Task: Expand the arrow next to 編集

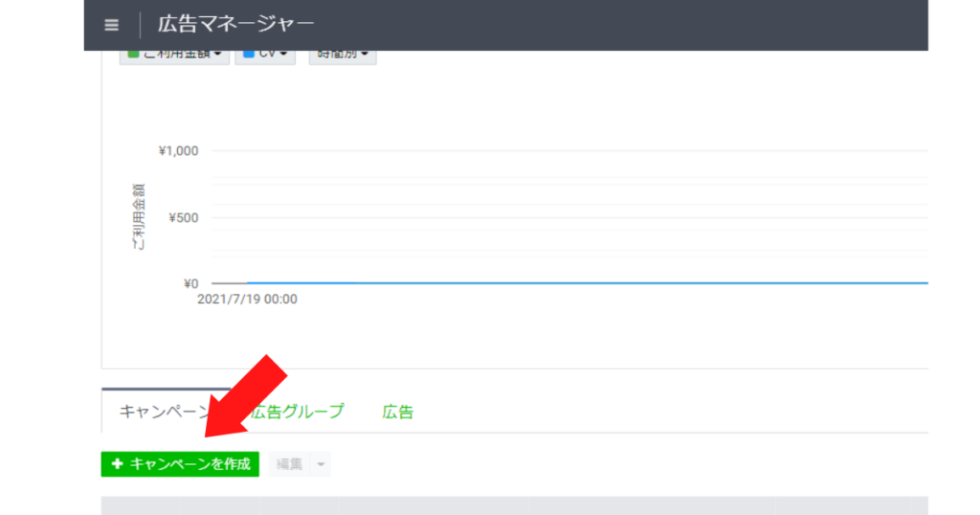Action: pos(321,464)
